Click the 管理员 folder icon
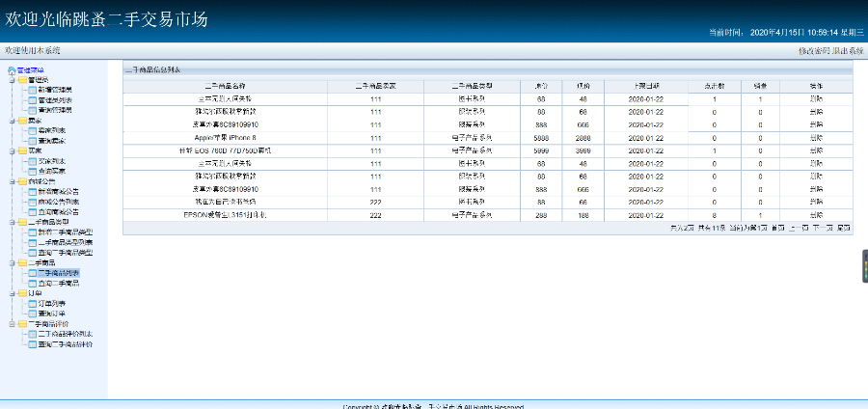The width and height of the screenshot is (868, 409). click(22, 80)
